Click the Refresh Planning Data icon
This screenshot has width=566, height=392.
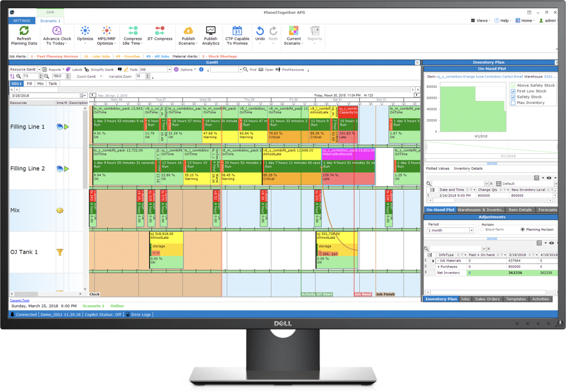[x=24, y=30]
